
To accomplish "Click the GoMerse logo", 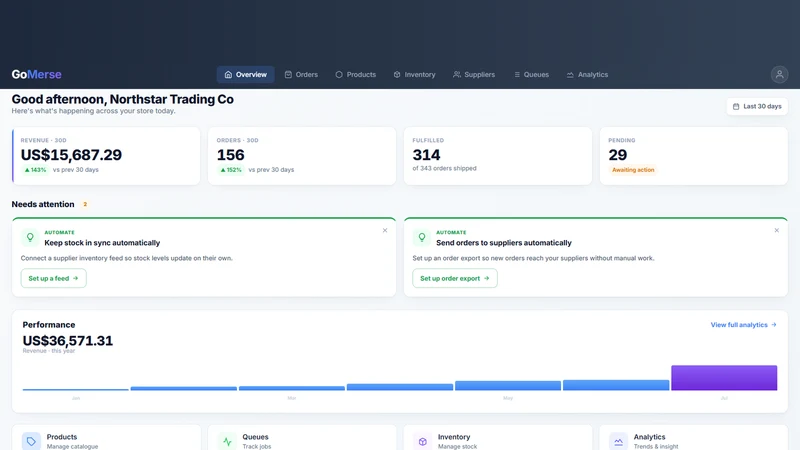I will pyautogui.click(x=37, y=74).
